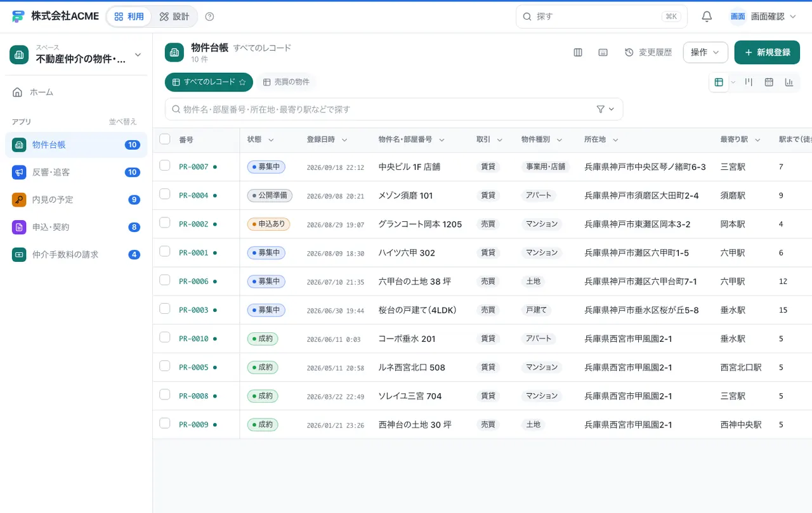Click 並べ替え in the sidebar
The image size is (812, 513).
[x=122, y=122]
